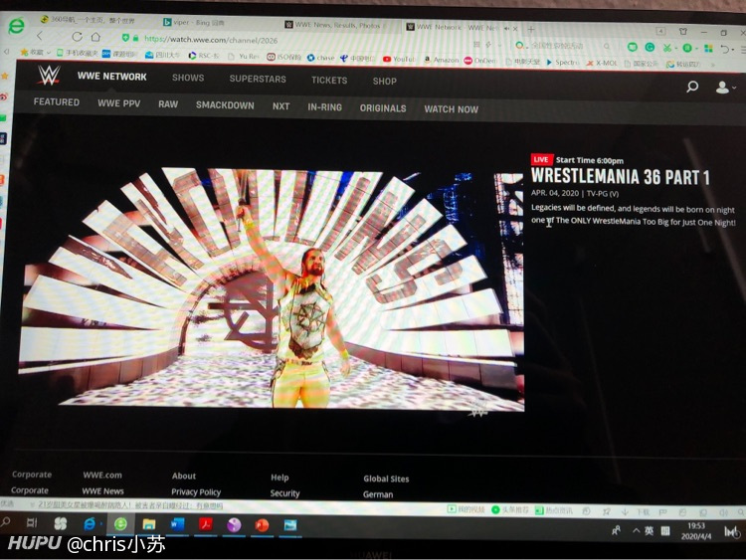The width and height of the screenshot is (746, 560).
Task: Select IN-RING in sub-navigation
Action: coord(324,107)
